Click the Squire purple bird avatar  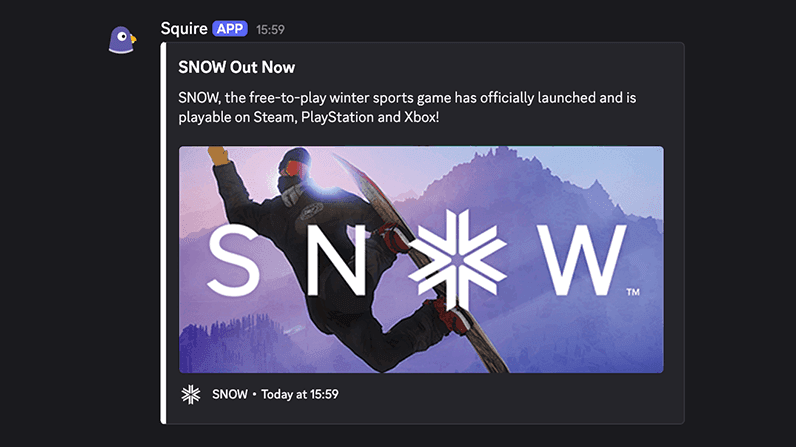[x=122, y=40]
